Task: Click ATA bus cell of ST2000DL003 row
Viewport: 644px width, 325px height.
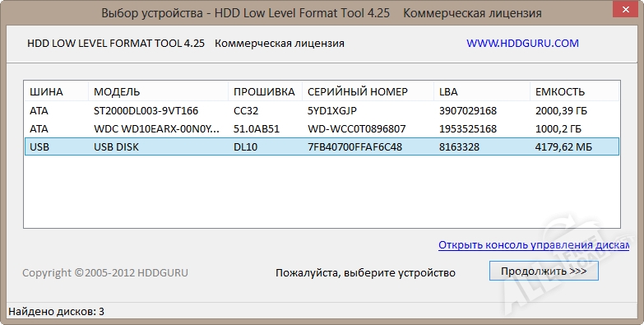Action: 39,111
